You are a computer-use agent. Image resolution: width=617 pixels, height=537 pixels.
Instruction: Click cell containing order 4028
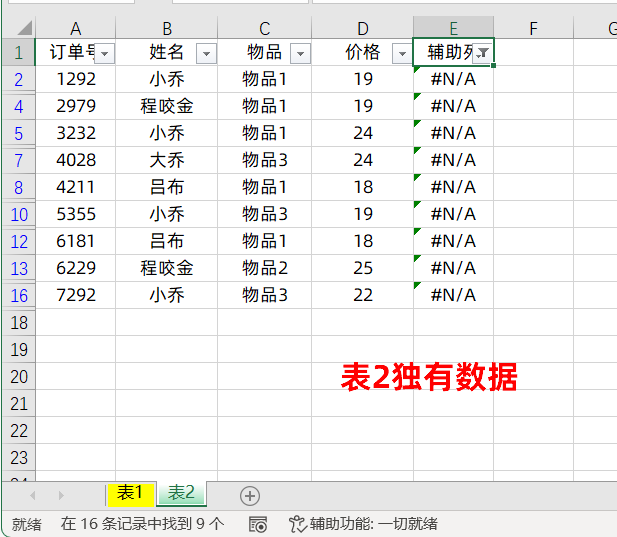click(76, 160)
